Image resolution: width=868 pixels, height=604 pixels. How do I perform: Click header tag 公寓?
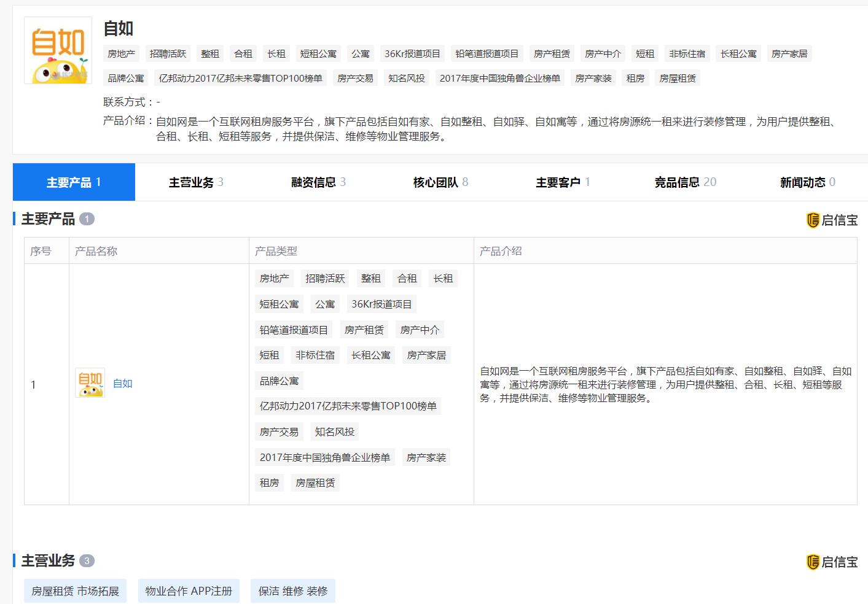361,54
